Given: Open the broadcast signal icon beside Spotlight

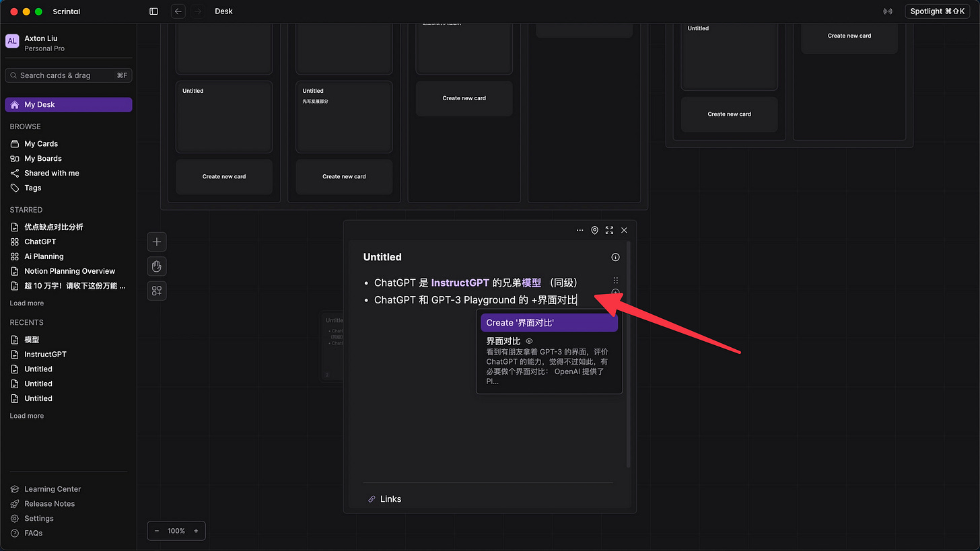Looking at the screenshot, I should 888,11.
